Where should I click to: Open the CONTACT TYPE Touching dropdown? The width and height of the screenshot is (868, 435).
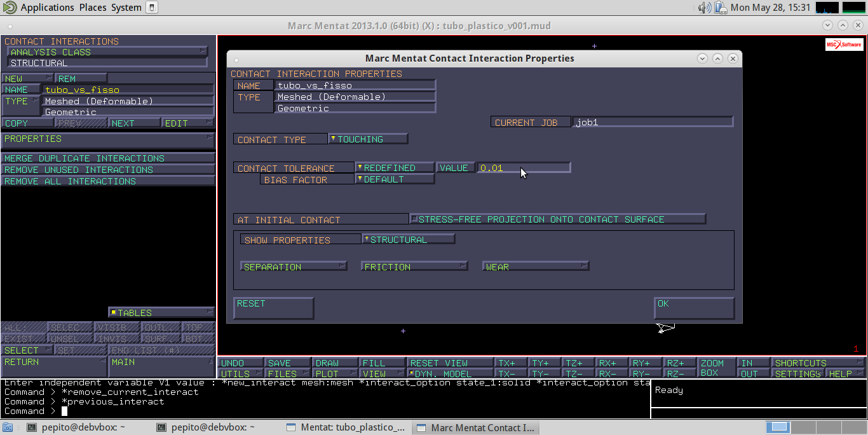click(368, 139)
